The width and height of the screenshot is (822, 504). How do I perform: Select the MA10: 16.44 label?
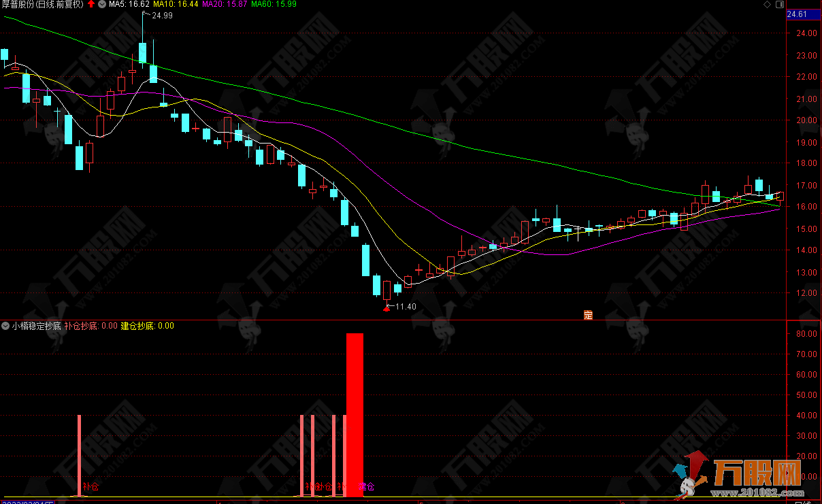pos(176,5)
